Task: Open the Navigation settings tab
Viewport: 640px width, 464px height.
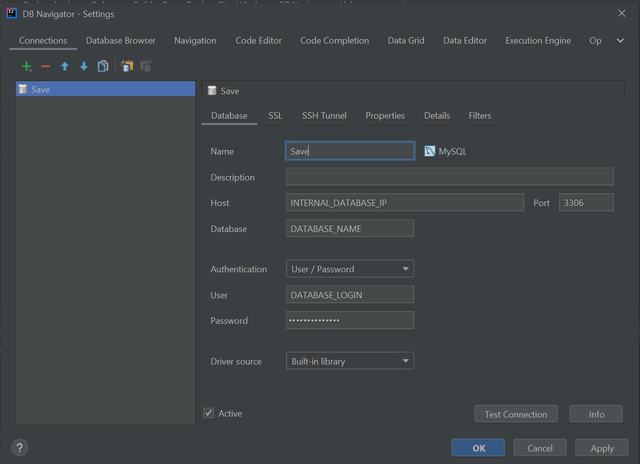Action: (195, 40)
